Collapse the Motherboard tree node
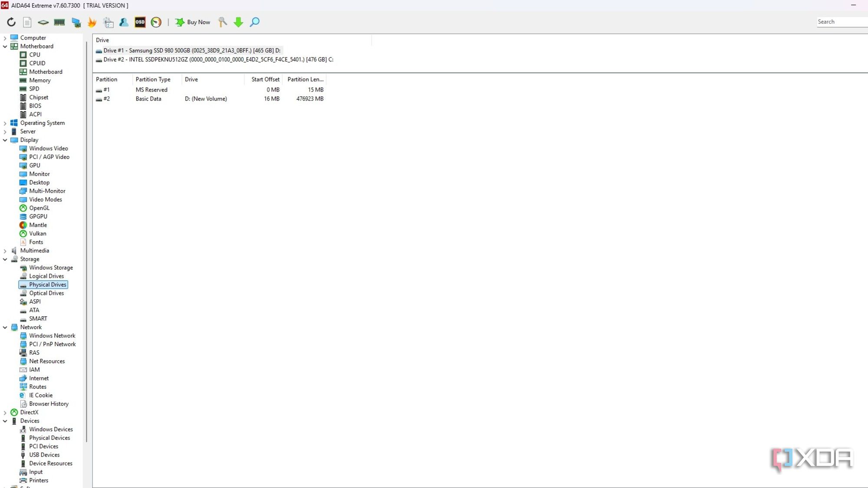Screen dimensions: 868x488 (x=5, y=46)
